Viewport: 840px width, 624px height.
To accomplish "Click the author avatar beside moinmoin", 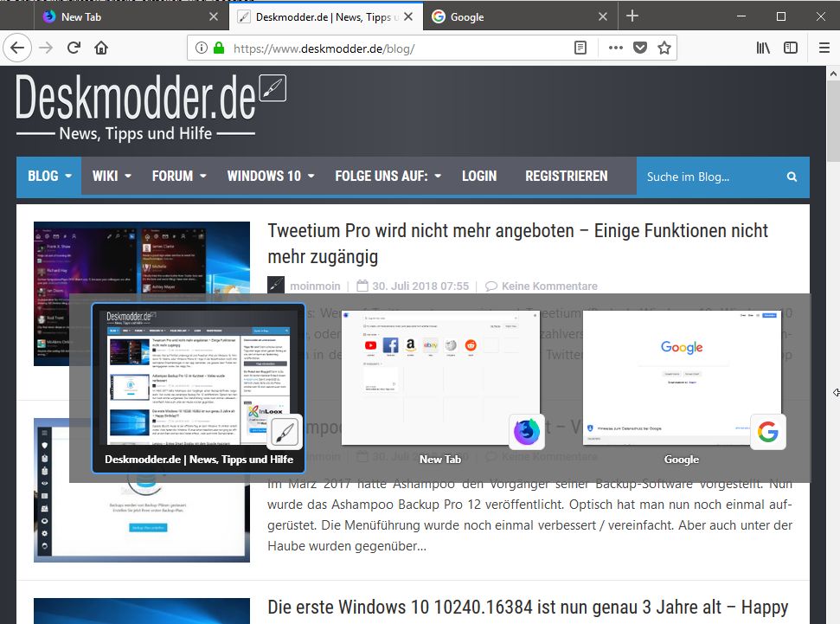I will [276, 286].
